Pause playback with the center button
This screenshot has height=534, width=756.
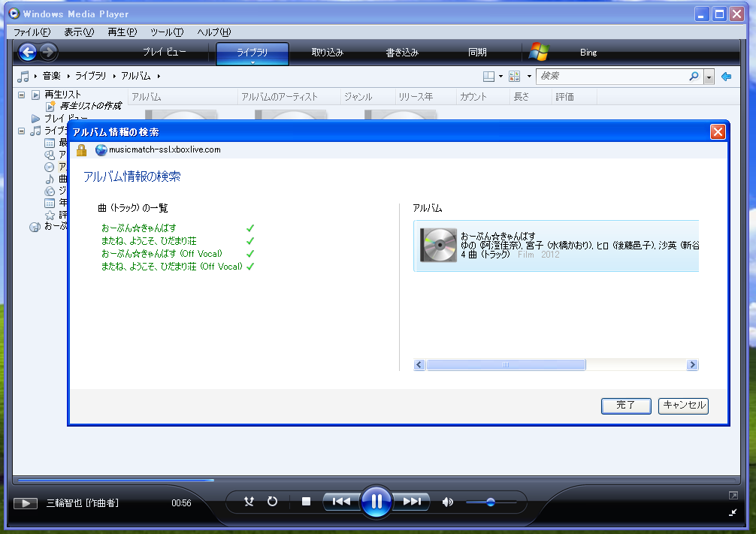pos(376,502)
